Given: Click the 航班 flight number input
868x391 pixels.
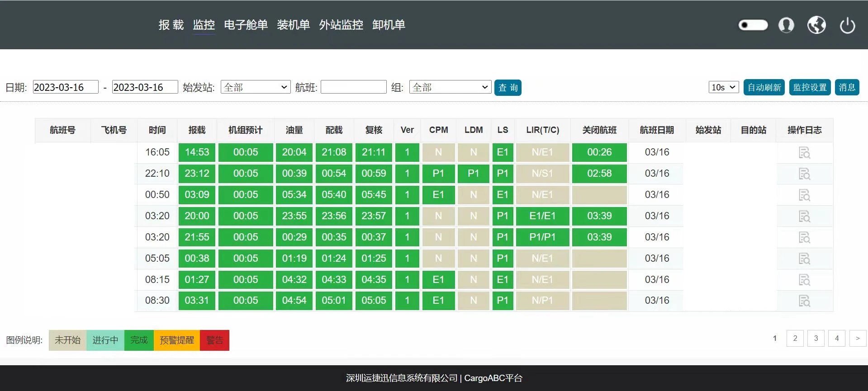Looking at the screenshot, I should coord(354,87).
